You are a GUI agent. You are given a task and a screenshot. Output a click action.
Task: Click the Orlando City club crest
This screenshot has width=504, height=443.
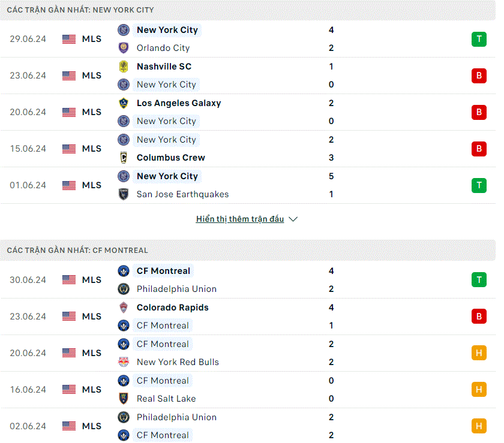tap(124, 48)
